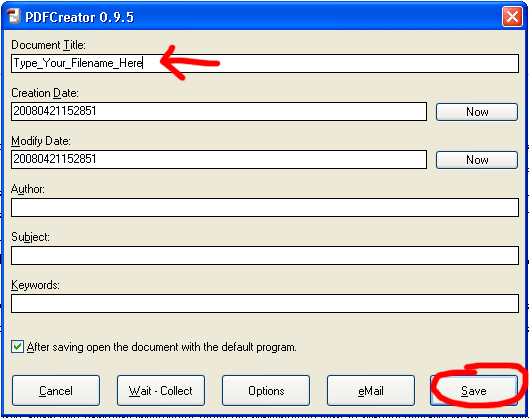Click into the Creation Date field

pos(219,111)
